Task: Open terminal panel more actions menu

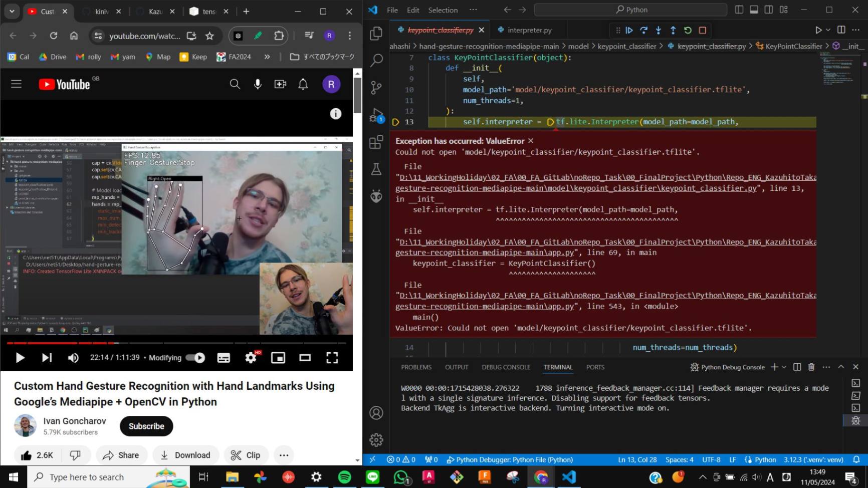Action: (826, 367)
